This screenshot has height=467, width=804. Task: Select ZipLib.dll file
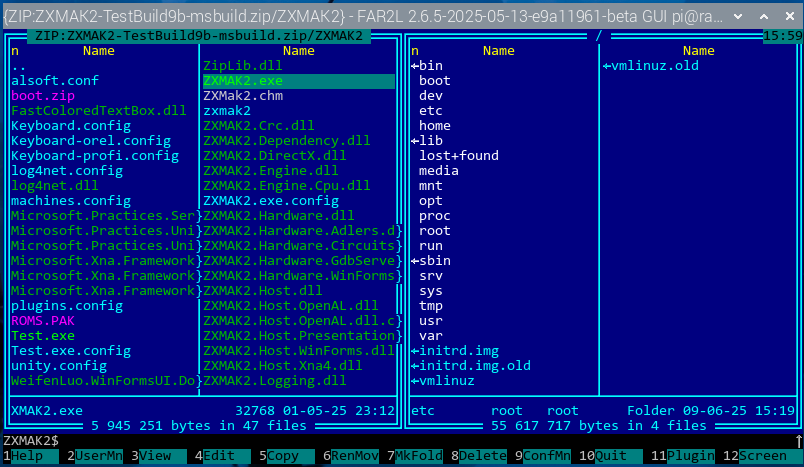243,66
